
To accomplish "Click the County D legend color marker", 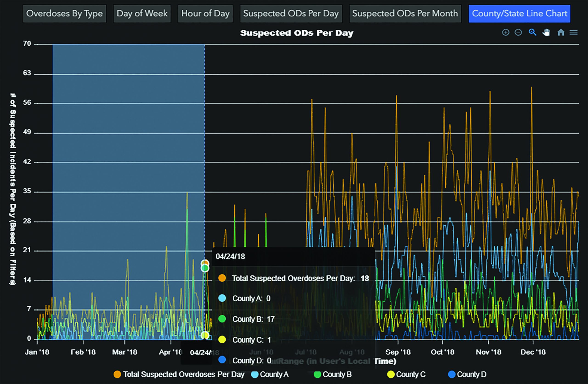I will 452,374.
